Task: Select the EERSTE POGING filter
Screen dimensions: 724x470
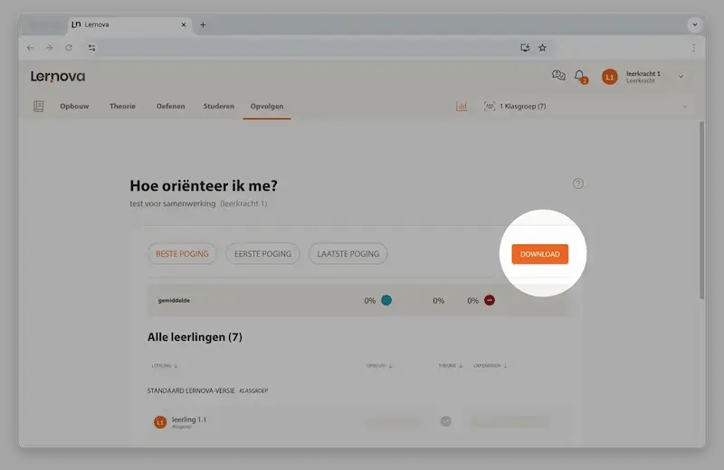Action: 263,253
